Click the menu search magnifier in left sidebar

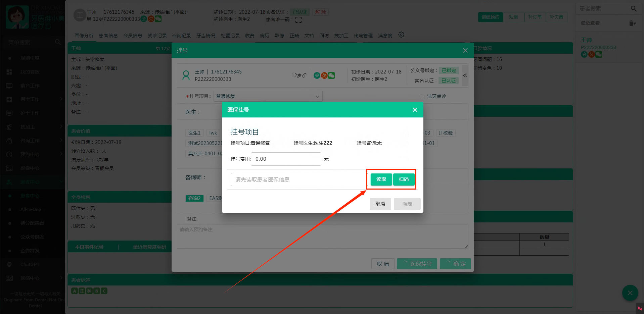[x=58, y=42]
